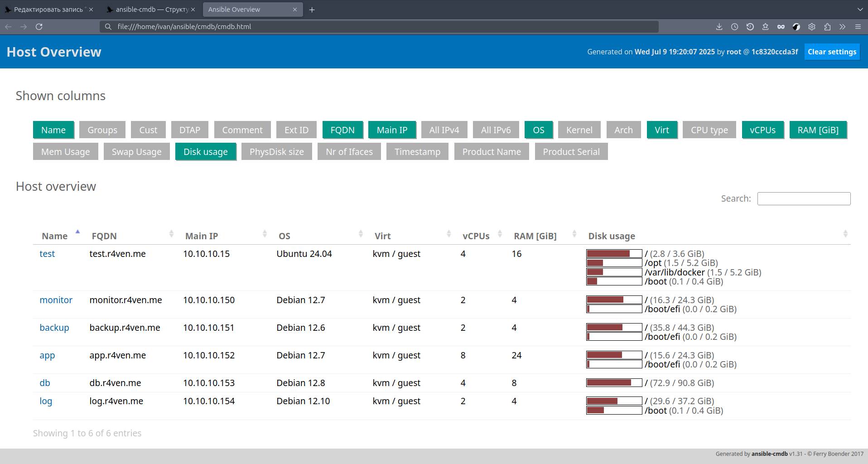The width and height of the screenshot is (868, 464).
Task: Open browser settings gear icon
Action: coord(811,27)
